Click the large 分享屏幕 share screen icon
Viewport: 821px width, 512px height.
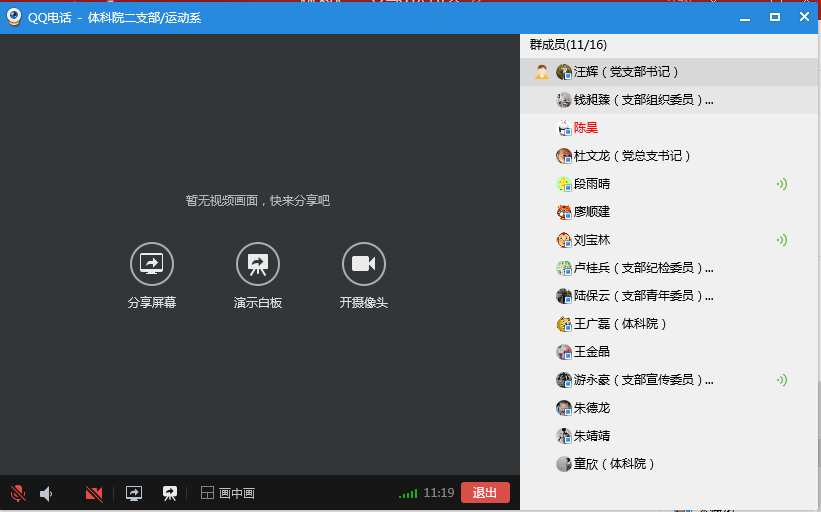pyautogui.click(x=152, y=264)
